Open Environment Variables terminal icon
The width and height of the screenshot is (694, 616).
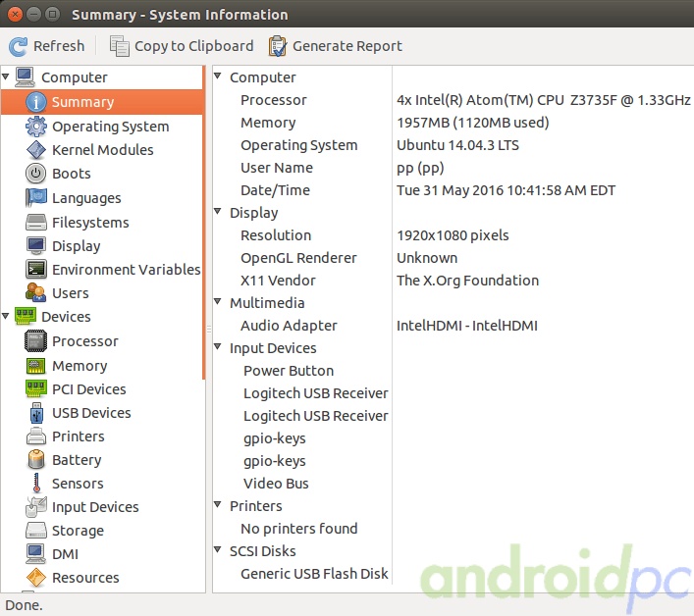click(36, 270)
